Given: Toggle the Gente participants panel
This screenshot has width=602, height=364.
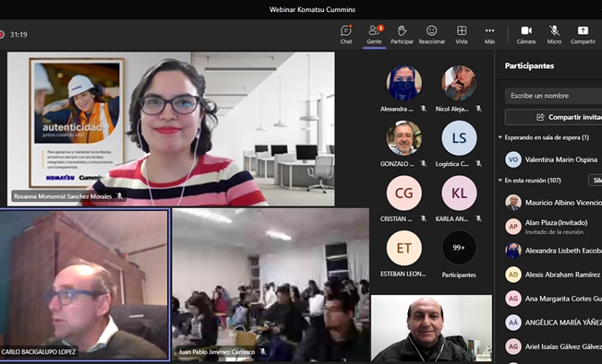Looking at the screenshot, I should [x=374, y=35].
